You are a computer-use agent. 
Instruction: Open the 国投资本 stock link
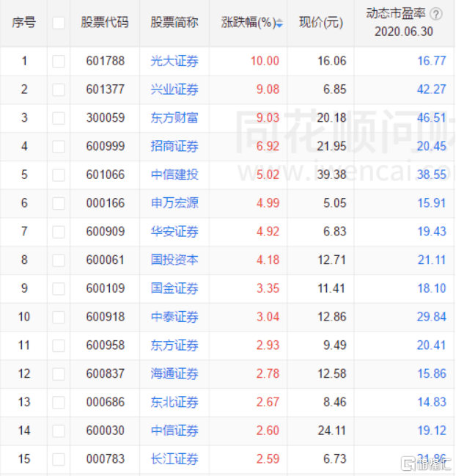click(x=174, y=260)
